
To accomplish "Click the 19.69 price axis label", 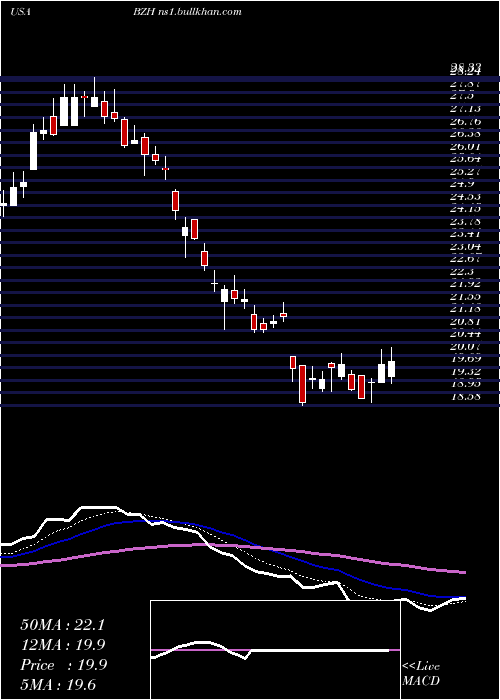I will [x=465, y=359].
